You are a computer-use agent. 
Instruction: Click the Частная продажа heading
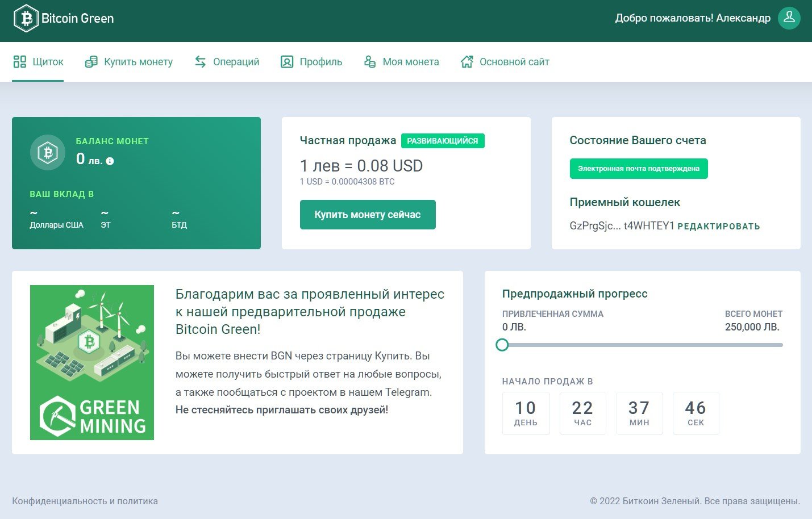pos(348,140)
